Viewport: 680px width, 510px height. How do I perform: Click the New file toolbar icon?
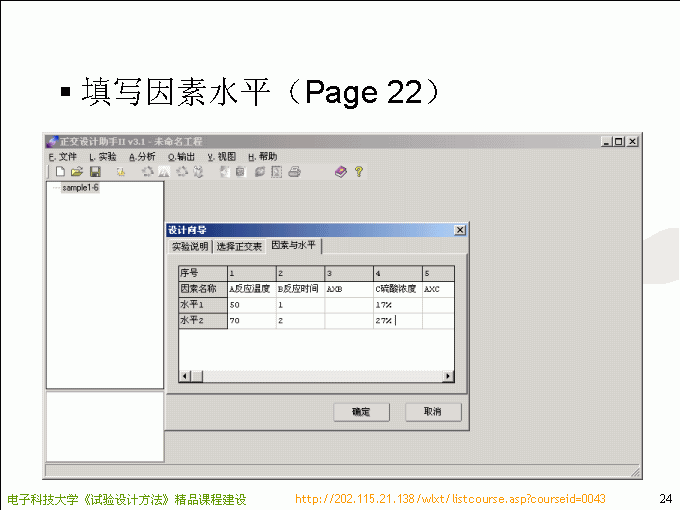[59, 172]
